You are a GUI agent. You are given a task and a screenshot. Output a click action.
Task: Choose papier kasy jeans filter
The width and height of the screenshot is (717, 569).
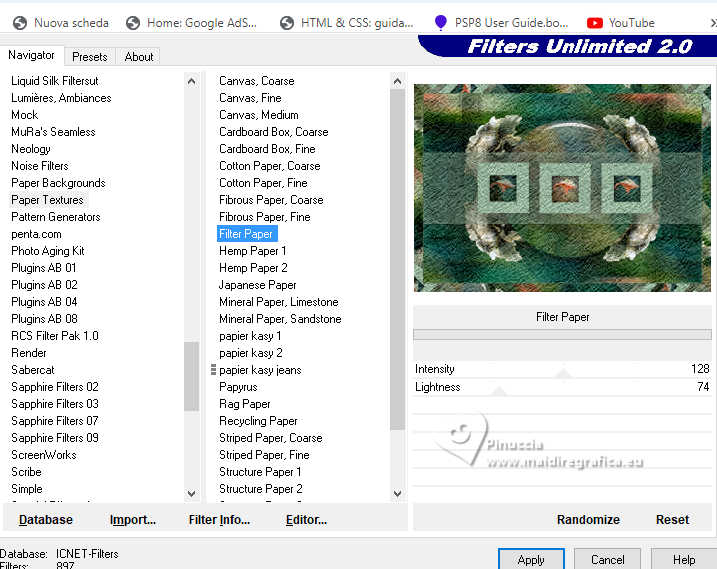[x=260, y=370]
